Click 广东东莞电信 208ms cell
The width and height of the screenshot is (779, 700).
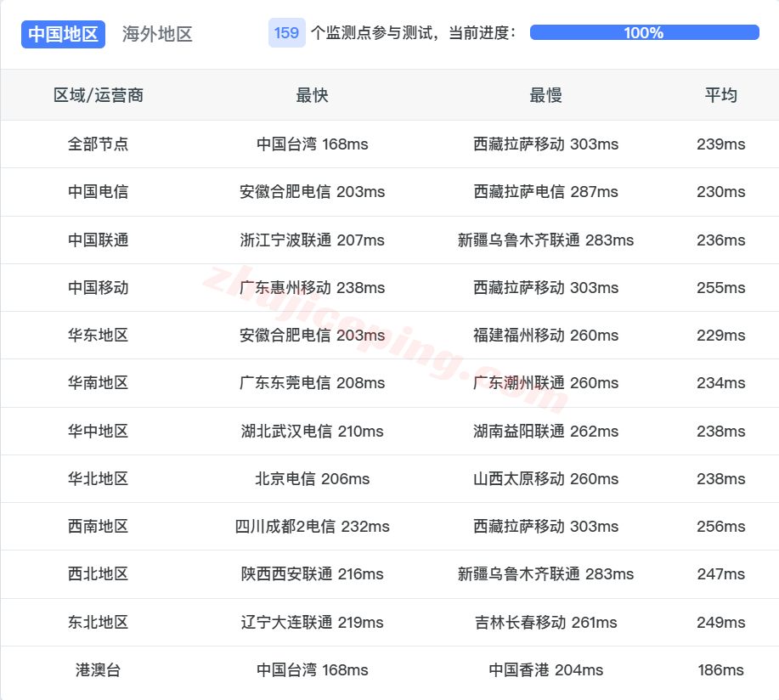click(x=312, y=383)
